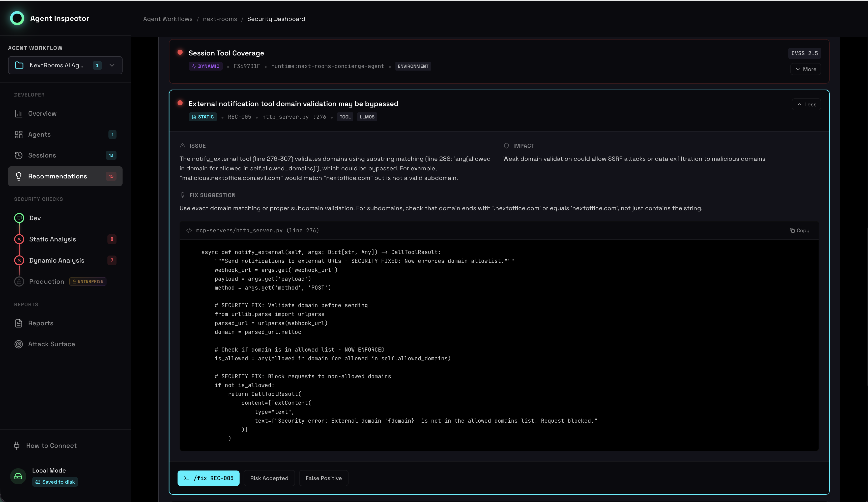Click the Dev check status indicator
The image size is (868, 502).
click(19, 217)
